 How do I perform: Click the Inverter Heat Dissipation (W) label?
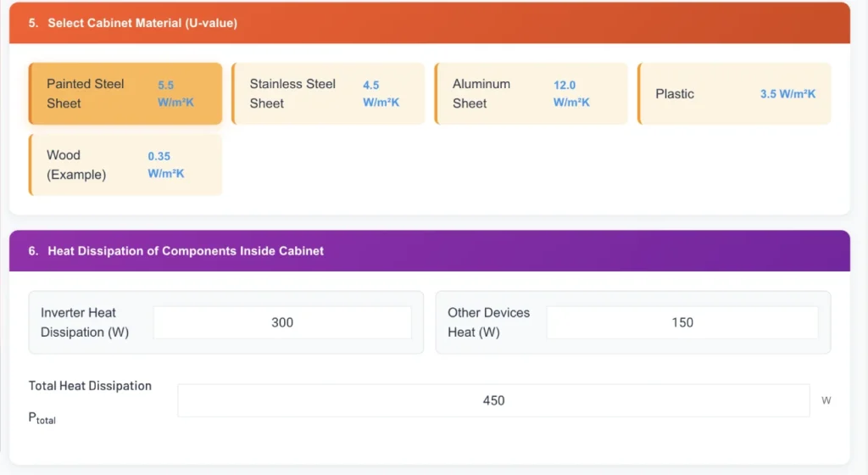[85, 322]
